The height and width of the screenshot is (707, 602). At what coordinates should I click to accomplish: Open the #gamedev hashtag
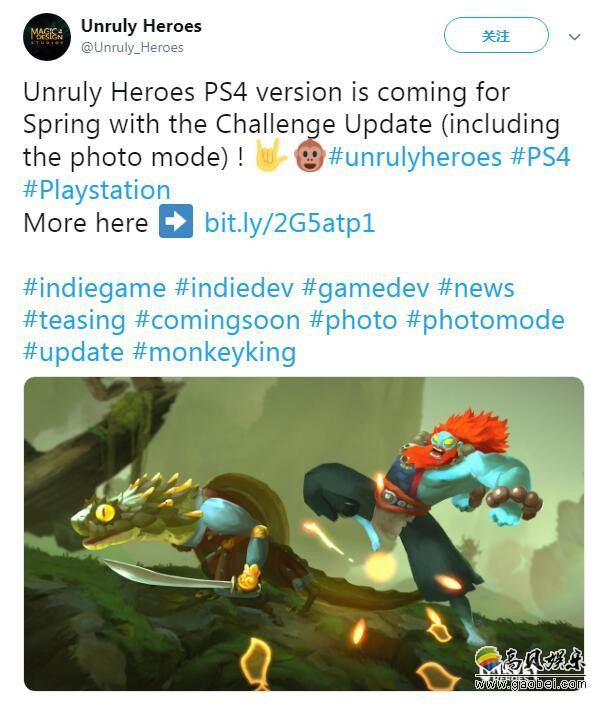click(366, 288)
